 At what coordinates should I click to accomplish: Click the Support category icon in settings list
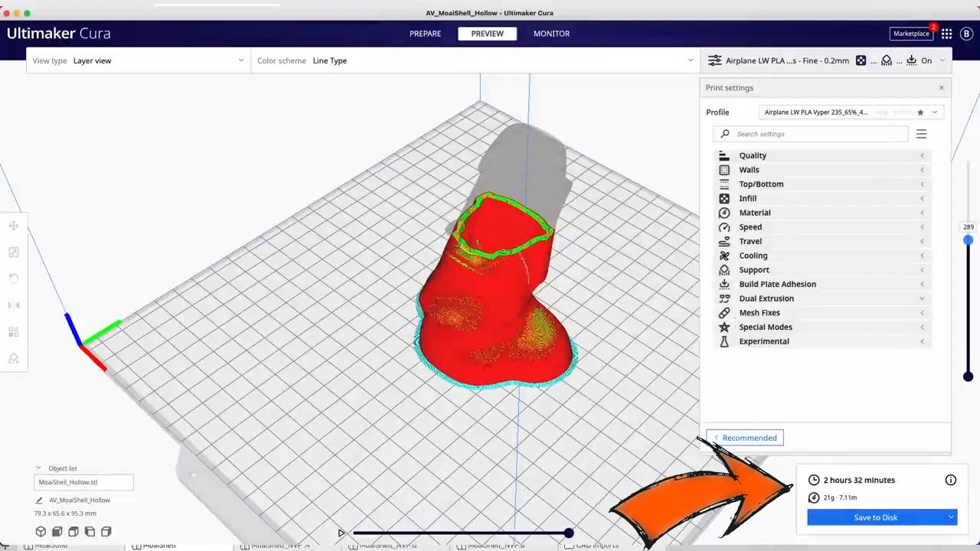coord(724,269)
